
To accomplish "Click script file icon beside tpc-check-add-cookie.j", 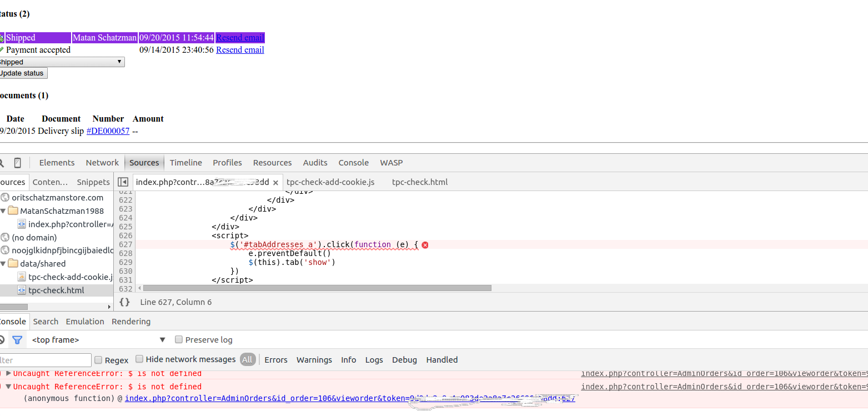I will [22, 277].
